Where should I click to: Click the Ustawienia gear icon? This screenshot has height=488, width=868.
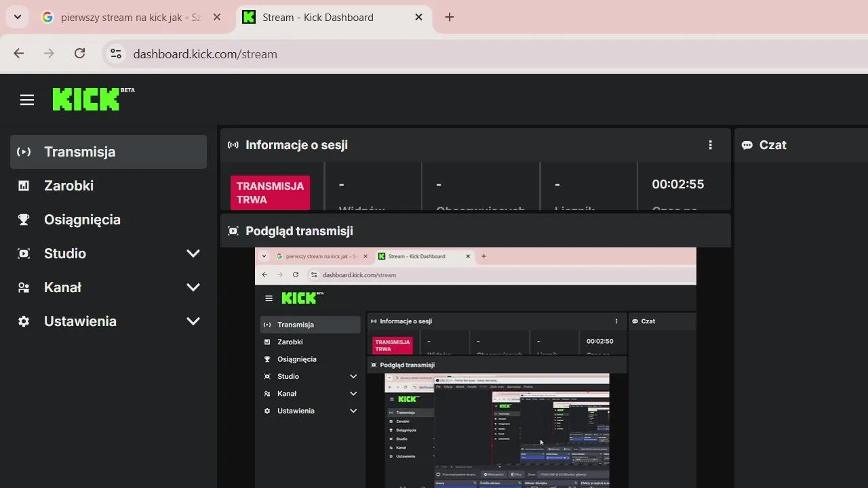(24, 321)
